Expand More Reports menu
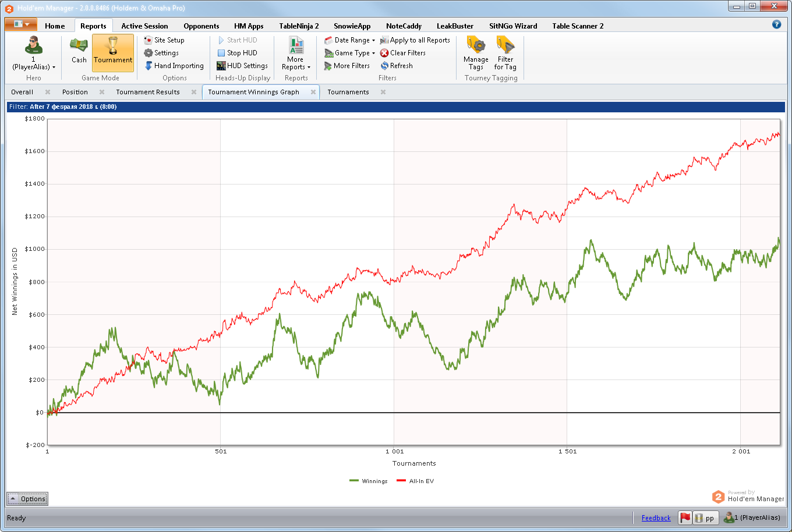Viewport: 792px width, 532px height. click(296, 53)
